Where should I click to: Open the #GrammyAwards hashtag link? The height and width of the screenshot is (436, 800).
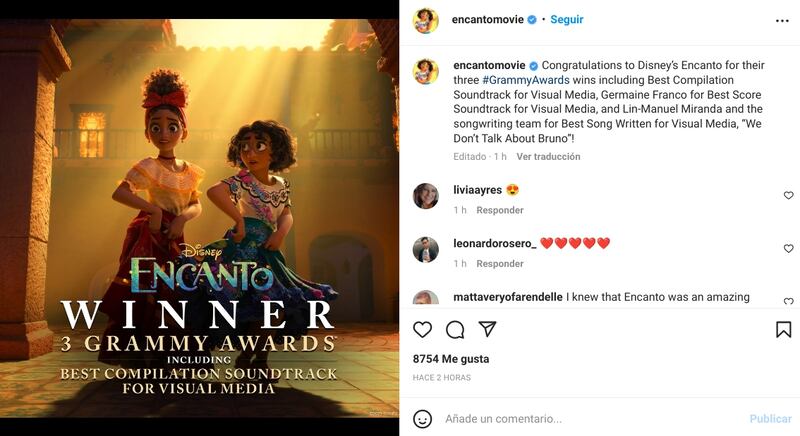pos(526,80)
